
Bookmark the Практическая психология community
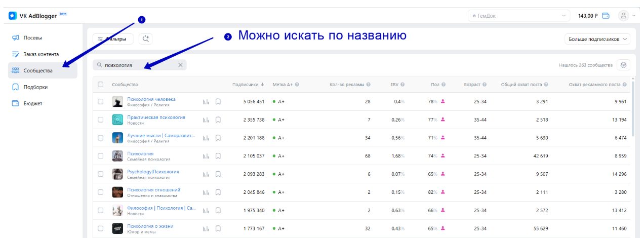click(x=218, y=120)
